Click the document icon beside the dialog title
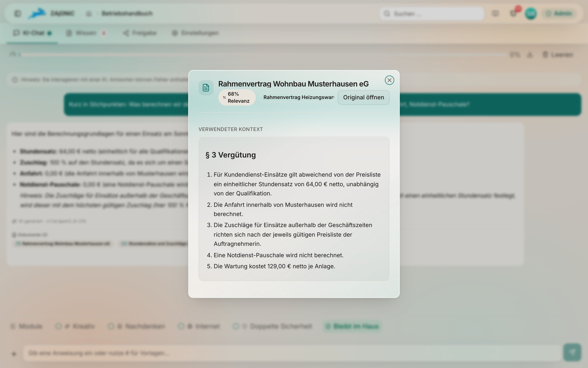The height and width of the screenshot is (368, 588). (x=206, y=88)
